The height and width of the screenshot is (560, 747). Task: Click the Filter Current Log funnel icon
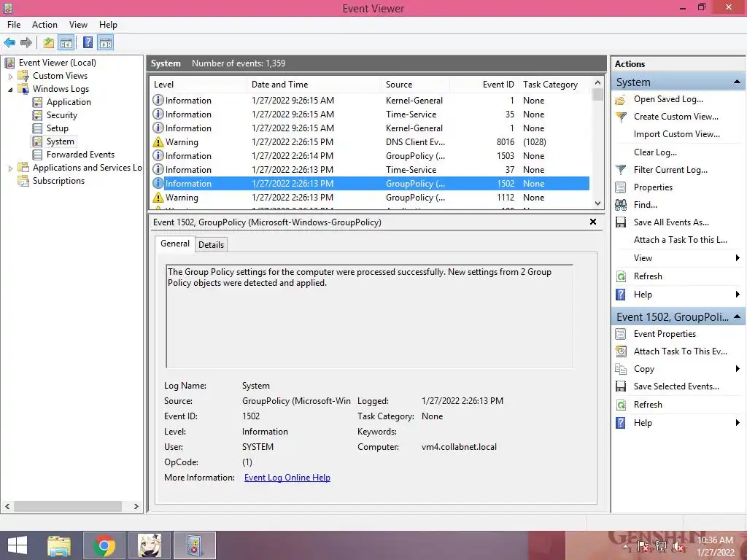[621, 170]
